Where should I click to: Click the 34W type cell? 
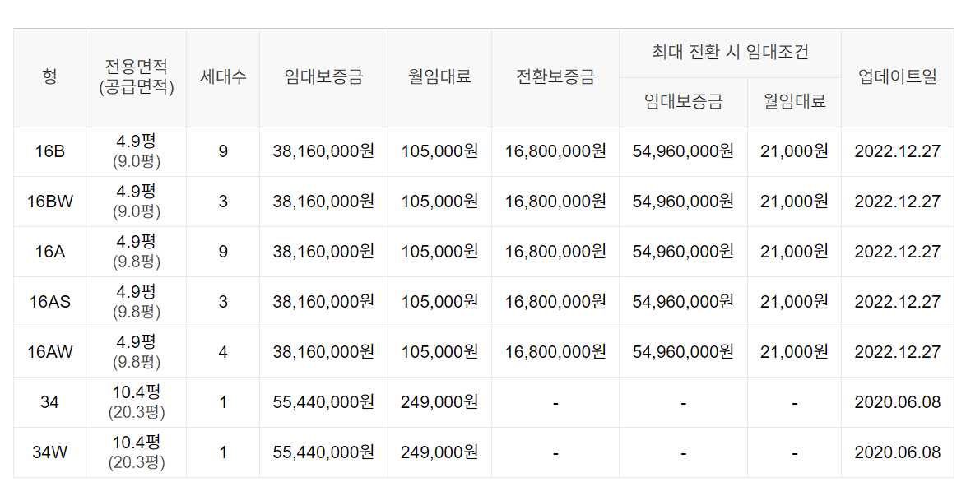(x=50, y=452)
